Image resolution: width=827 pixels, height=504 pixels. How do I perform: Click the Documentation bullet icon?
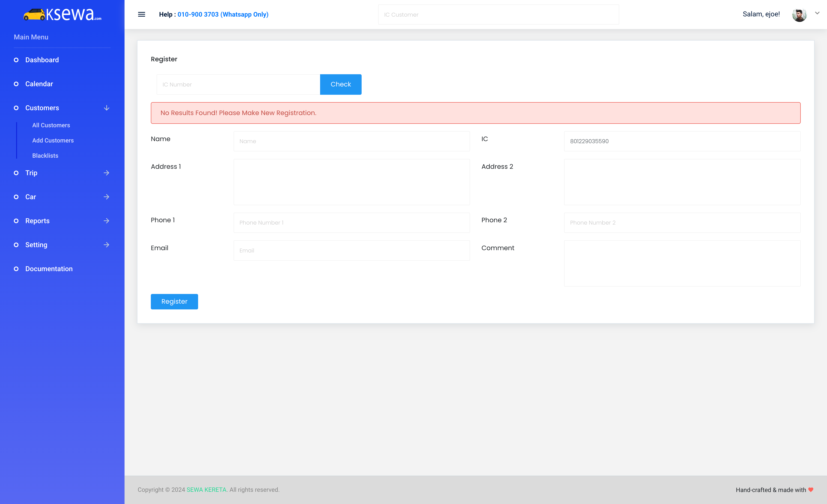coord(16,269)
